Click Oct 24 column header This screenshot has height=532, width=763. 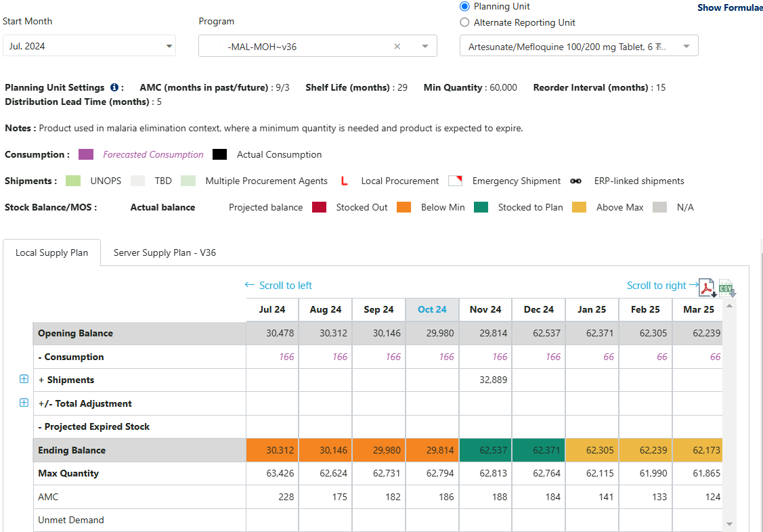tap(432, 309)
